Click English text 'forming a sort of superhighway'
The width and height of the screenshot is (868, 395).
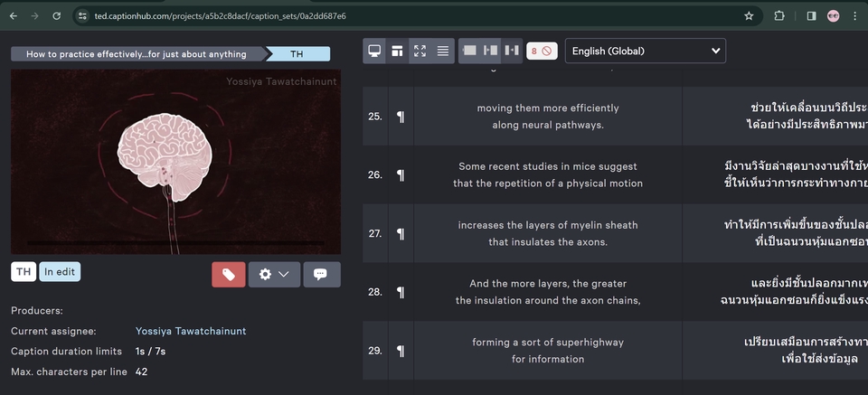(548, 343)
